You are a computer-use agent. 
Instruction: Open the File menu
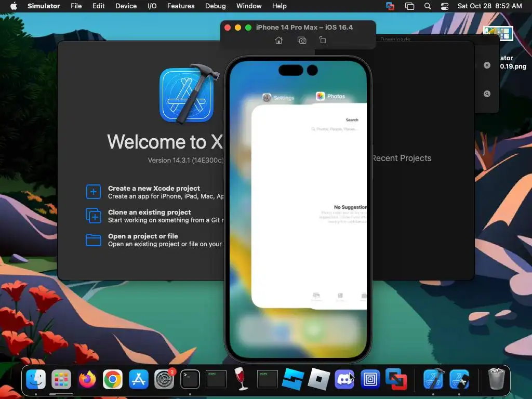click(76, 6)
